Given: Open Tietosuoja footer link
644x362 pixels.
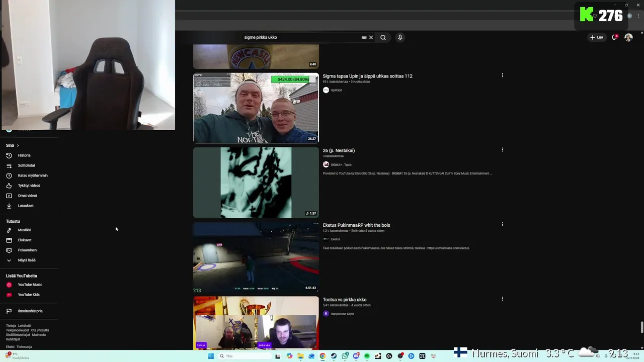Looking at the screenshot, I should coord(24,347).
